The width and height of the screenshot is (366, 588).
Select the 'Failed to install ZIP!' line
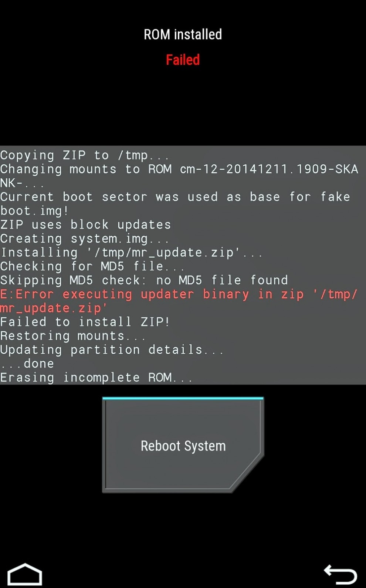85,322
